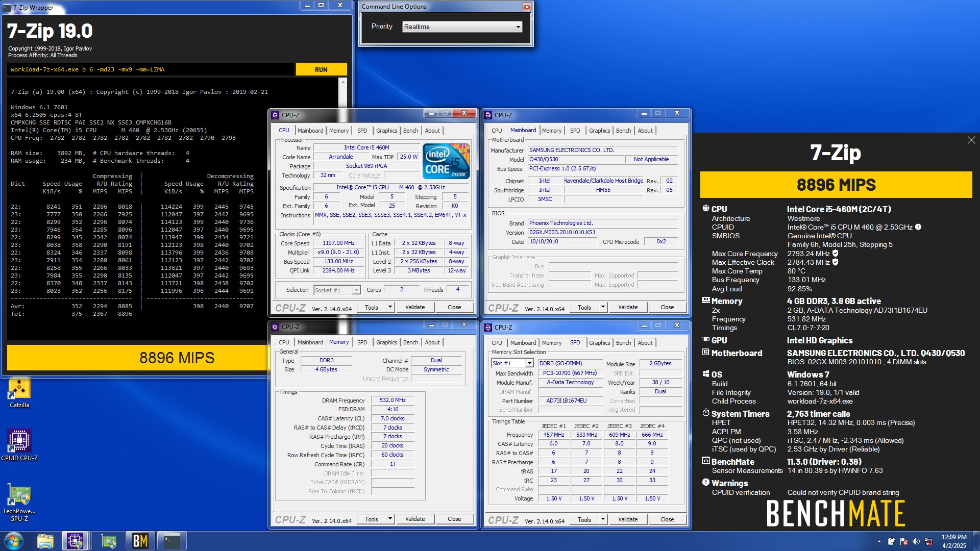Click the CPUID warning info icon
Screen dimensions: 980x551
click(x=918, y=227)
